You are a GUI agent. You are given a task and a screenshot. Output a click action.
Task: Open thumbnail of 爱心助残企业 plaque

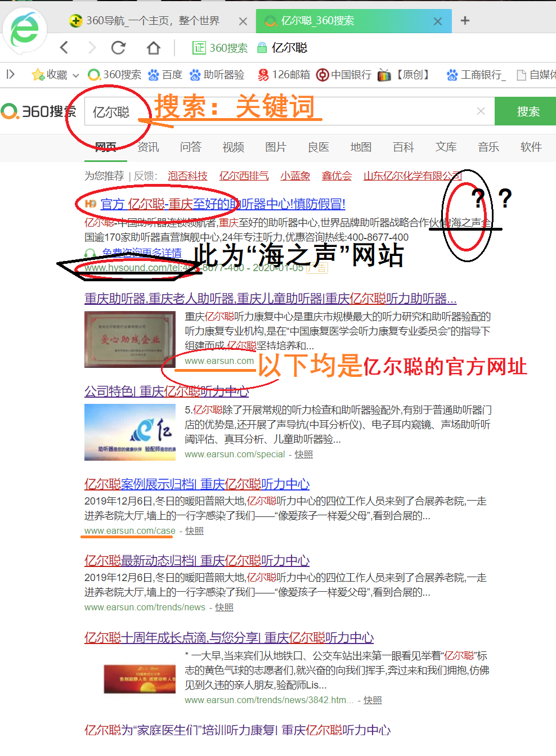[x=130, y=340]
